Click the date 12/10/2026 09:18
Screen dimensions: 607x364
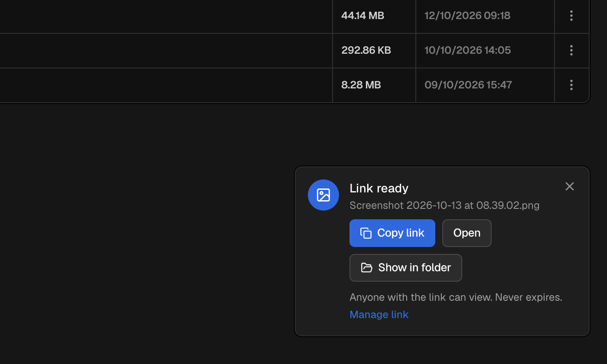(x=467, y=16)
